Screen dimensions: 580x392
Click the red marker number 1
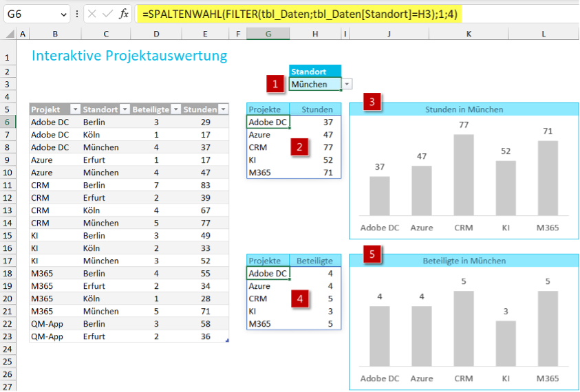pyautogui.click(x=276, y=84)
